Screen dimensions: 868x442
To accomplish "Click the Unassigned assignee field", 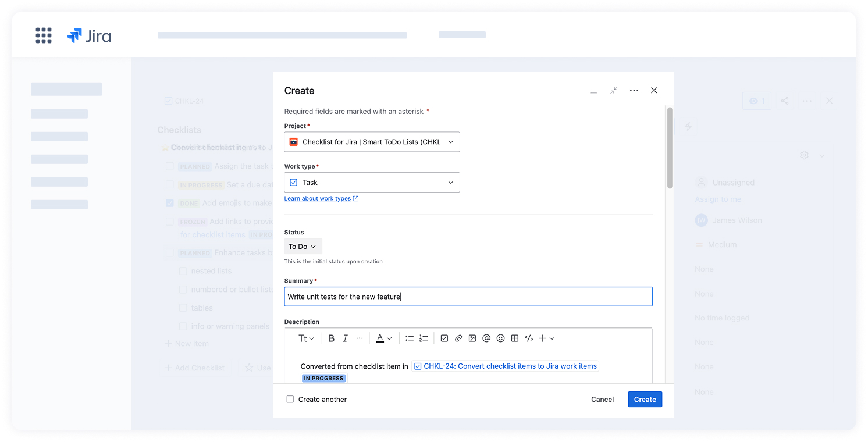I will point(725,183).
